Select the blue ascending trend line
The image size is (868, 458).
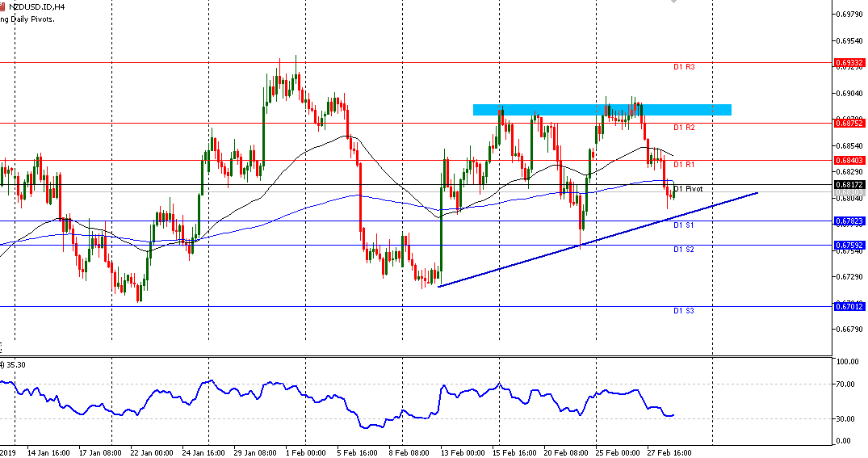pyautogui.click(x=598, y=239)
